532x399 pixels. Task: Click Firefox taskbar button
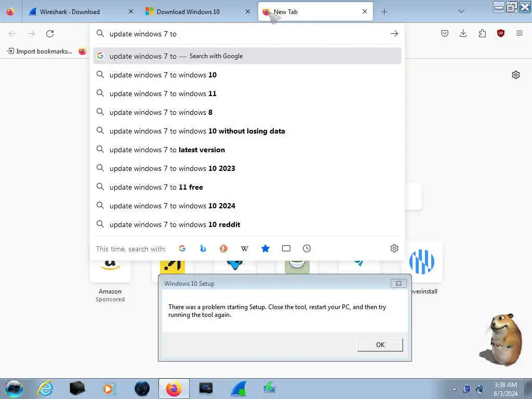tap(174, 389)
